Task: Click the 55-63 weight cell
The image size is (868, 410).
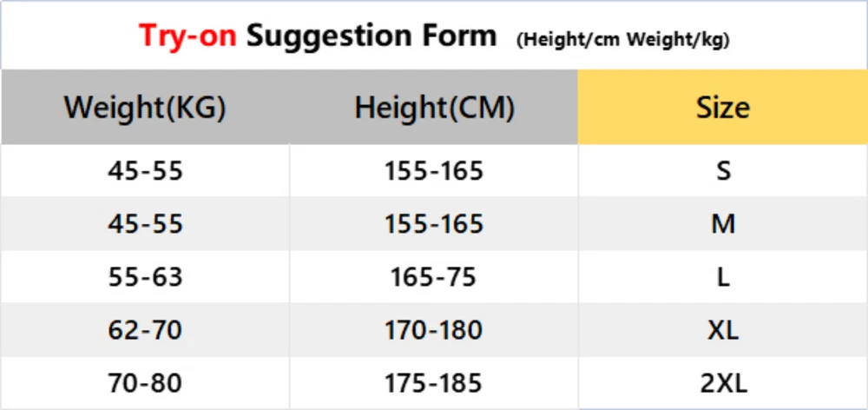Action: click(145, 277)
